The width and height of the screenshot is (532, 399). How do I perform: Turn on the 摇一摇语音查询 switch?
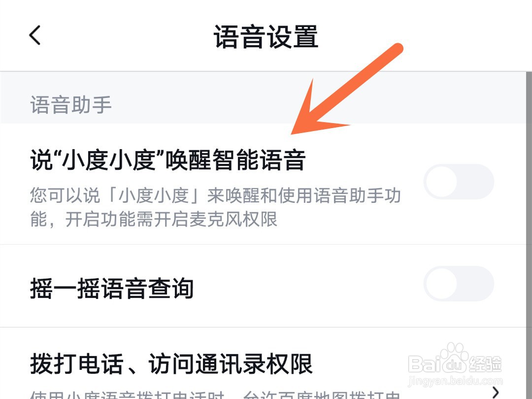[x=459, y=284]
